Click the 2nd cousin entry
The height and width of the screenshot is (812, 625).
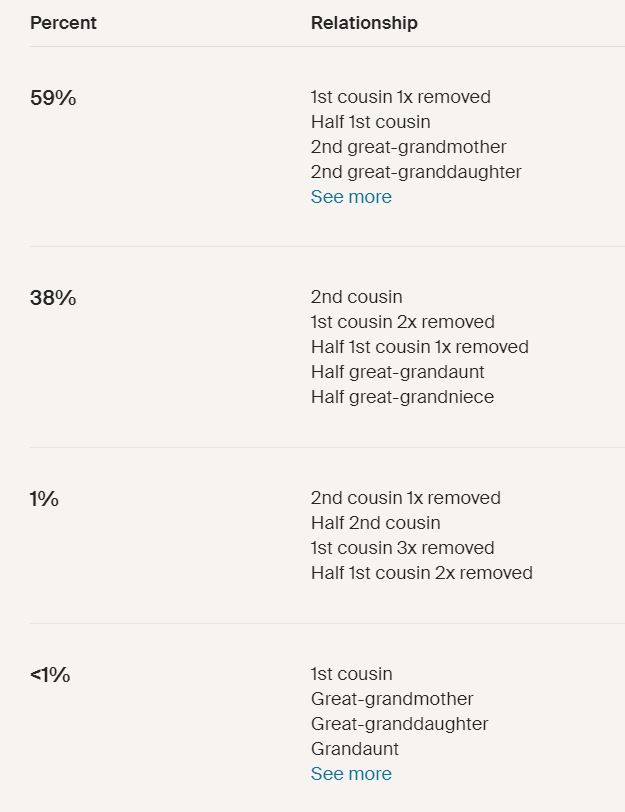coord(356,297)
